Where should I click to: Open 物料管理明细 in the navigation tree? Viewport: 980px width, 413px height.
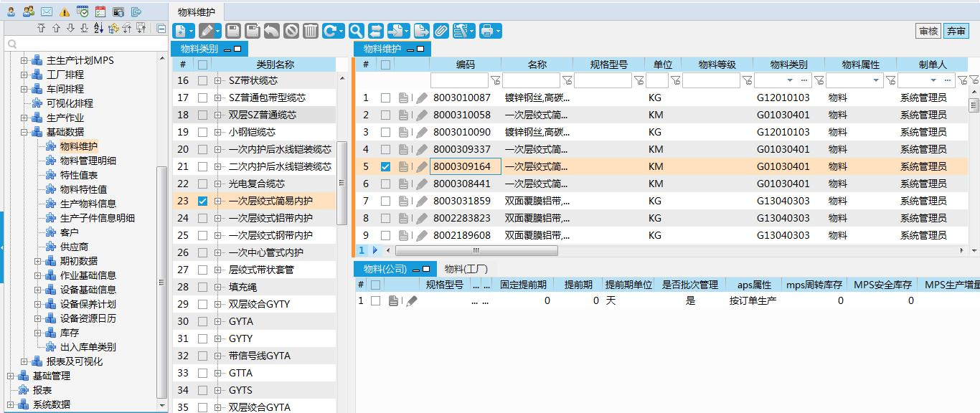[88, 161]
